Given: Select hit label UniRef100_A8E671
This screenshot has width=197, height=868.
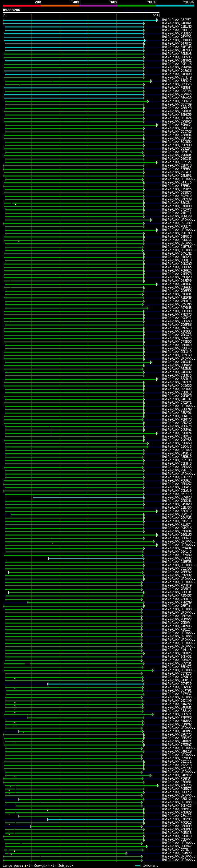Looking at the screenshot, I should coord(177,538).
